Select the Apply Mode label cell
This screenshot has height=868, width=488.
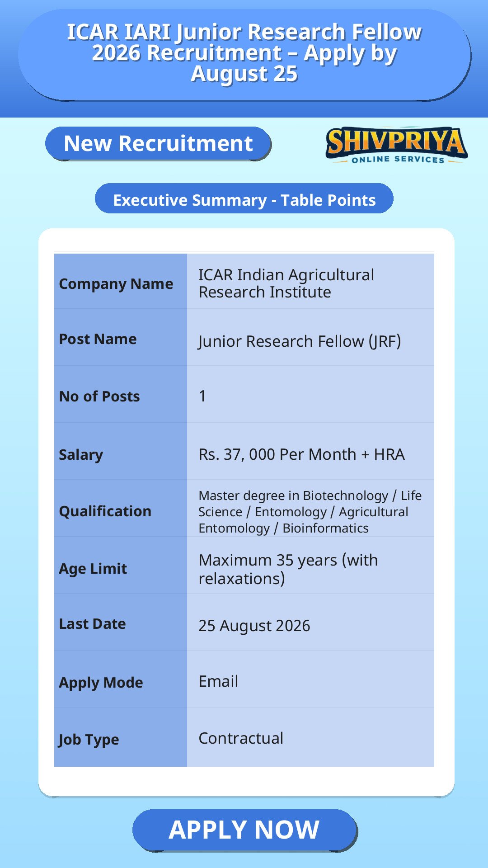121,679
